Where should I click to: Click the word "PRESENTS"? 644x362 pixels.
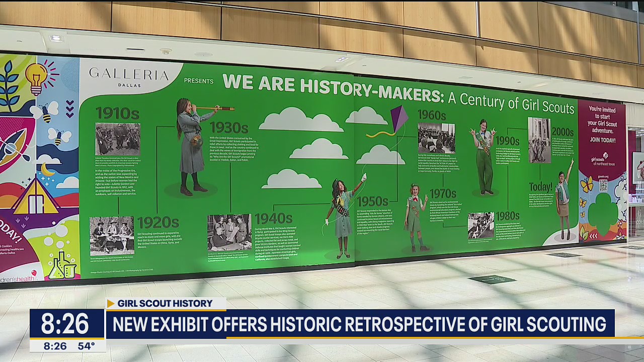point(199,81)
